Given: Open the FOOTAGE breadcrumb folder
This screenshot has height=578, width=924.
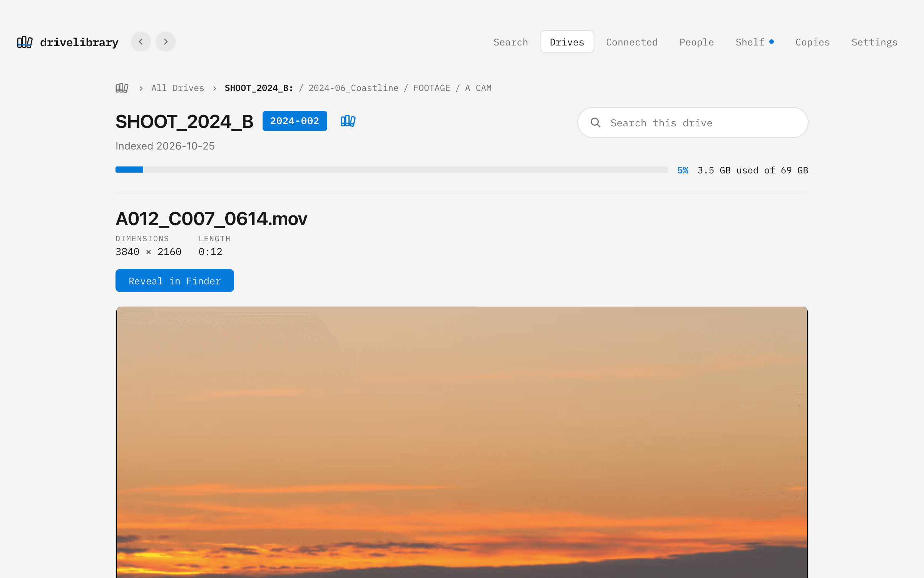Looking at the screenshot, I should pyautogui.click(x=432, y=88).
